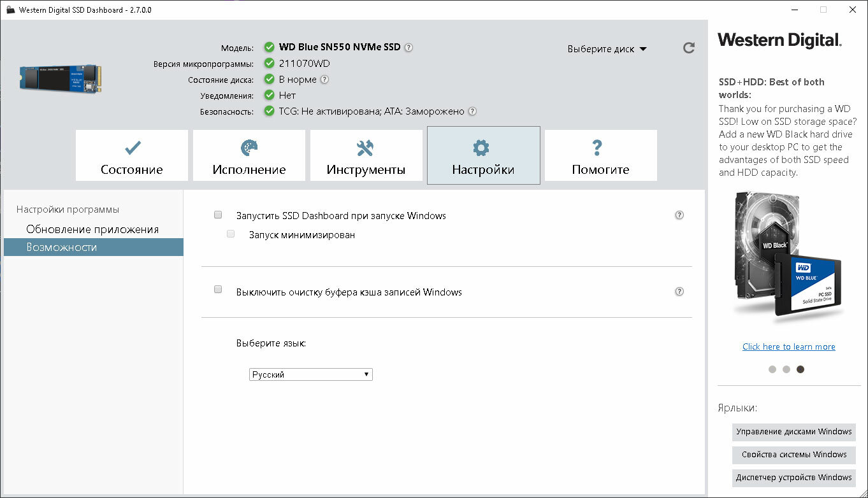Check 'Выключить очистку буфера кэша записей Windows'

coord(218,290)
